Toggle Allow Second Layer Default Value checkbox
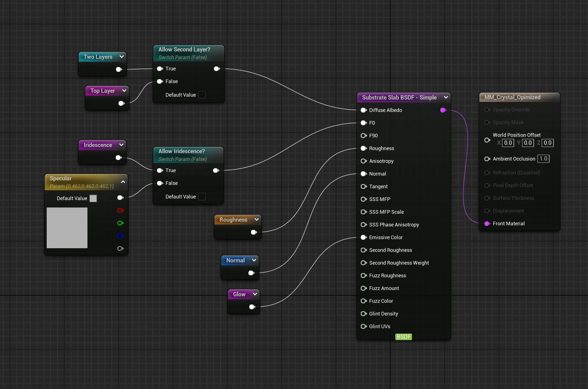588x389 pixels. tap(202, 95)
